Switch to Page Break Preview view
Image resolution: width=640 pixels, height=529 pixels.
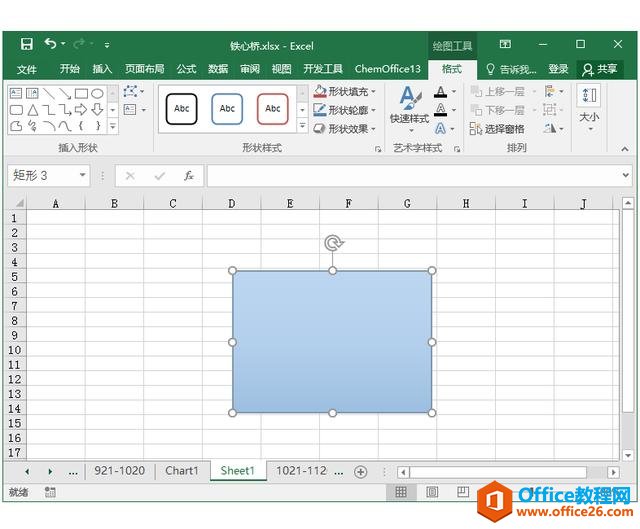click(462, 491)
